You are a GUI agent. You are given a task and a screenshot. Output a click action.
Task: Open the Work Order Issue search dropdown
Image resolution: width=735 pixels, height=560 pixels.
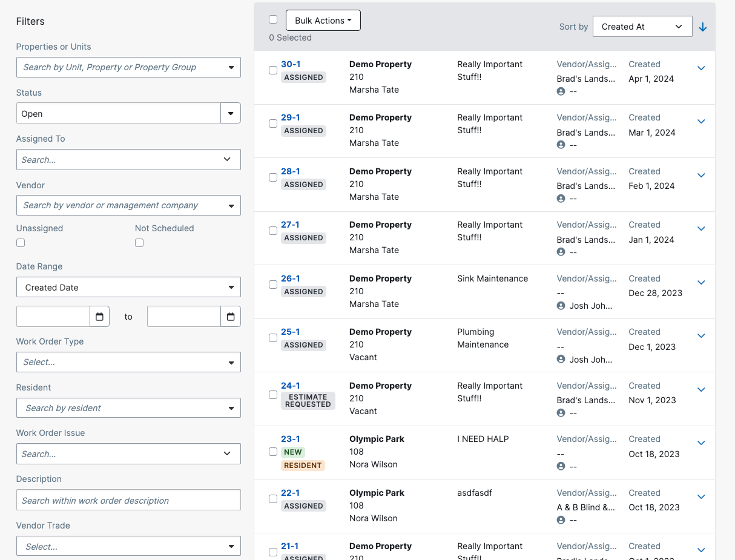click(x=128, y=454)
